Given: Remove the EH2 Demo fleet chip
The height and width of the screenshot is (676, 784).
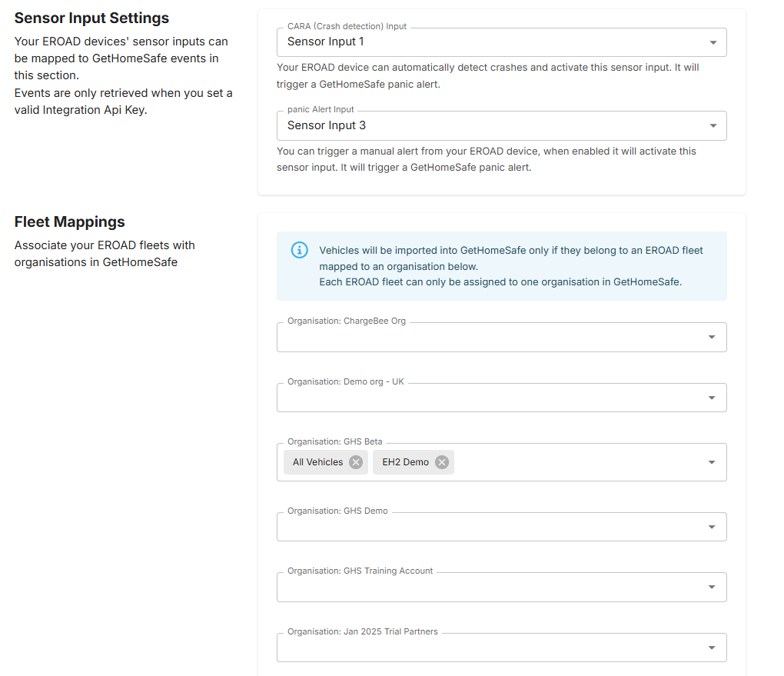Looking at the screenshot, I should (x=442, y=462).
